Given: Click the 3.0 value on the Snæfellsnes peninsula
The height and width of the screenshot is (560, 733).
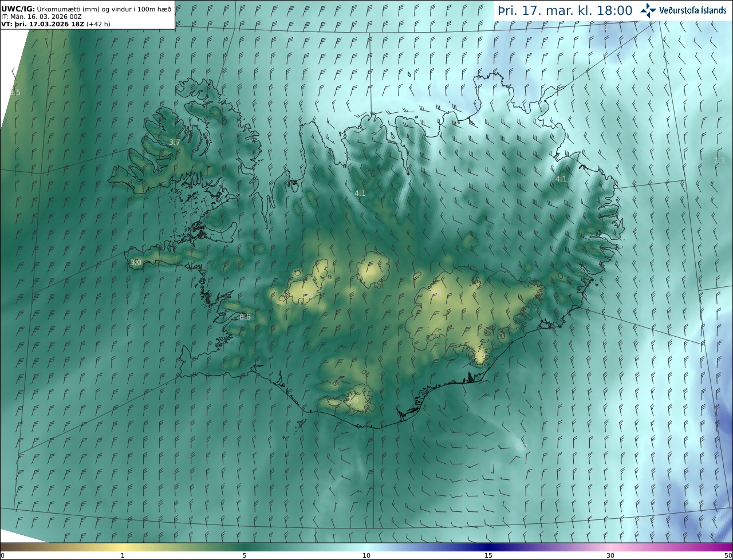Looking at the screenshot, I should pos(135,262).
